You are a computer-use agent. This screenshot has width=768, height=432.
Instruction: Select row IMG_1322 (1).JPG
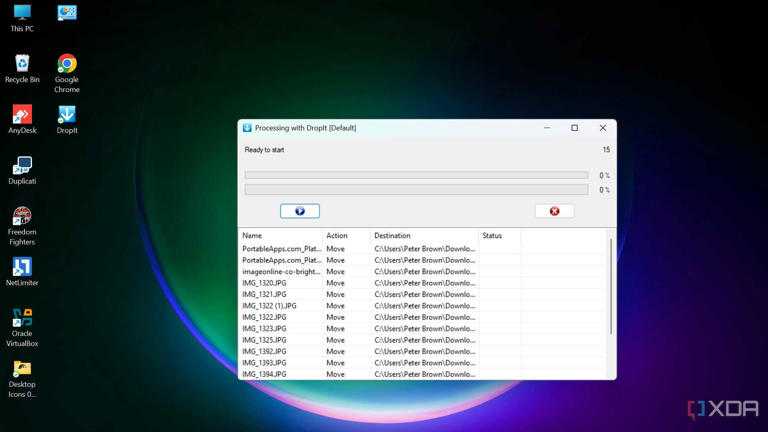point(423,306)
